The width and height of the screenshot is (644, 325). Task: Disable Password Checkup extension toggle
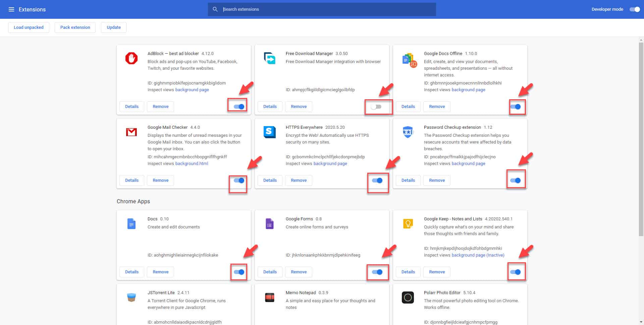pos(516,180)
